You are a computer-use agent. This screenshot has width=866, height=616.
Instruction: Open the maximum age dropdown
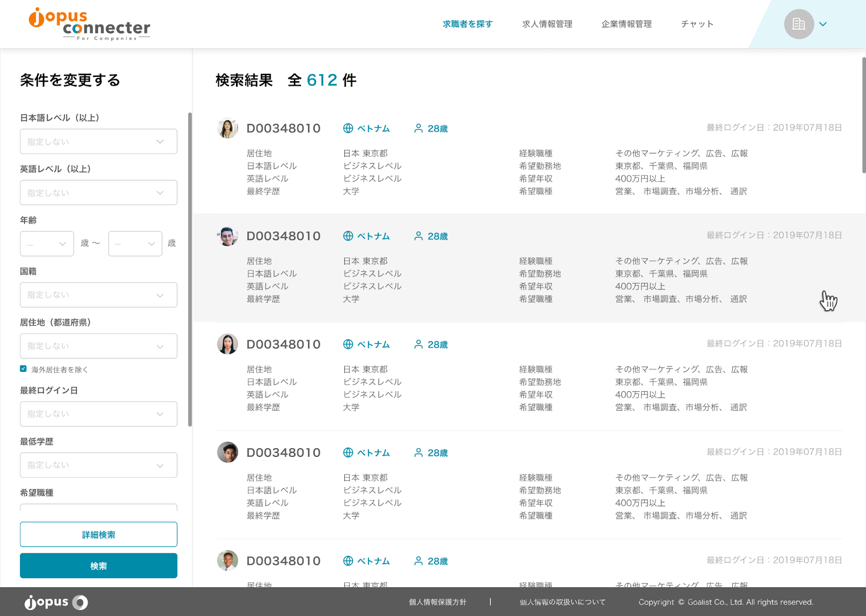click(135, 244)
